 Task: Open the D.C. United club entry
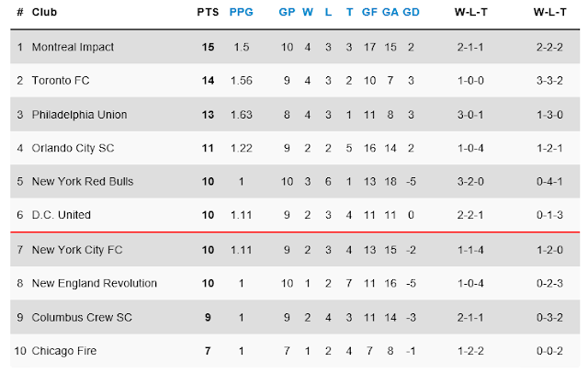click(295, 215)
